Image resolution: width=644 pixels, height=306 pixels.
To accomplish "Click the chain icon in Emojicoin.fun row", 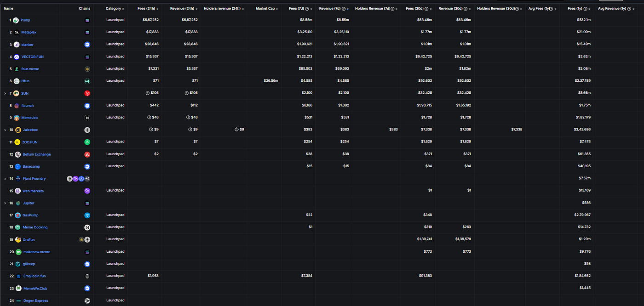I will pos(87,276).
